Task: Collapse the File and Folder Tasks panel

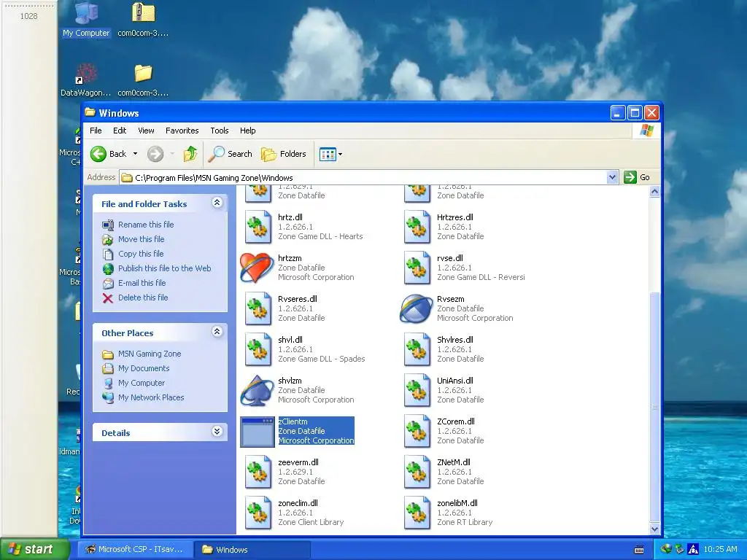Action: pos(217,203)
